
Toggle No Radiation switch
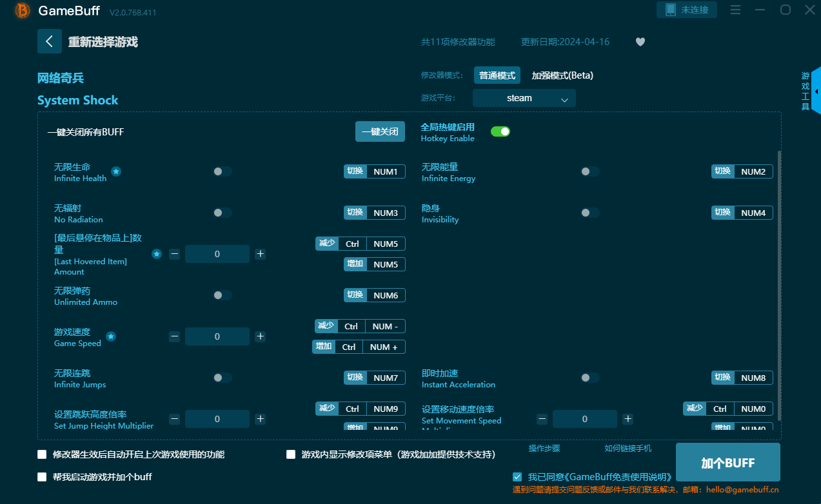pyautogui.click(x=223, y=213)
